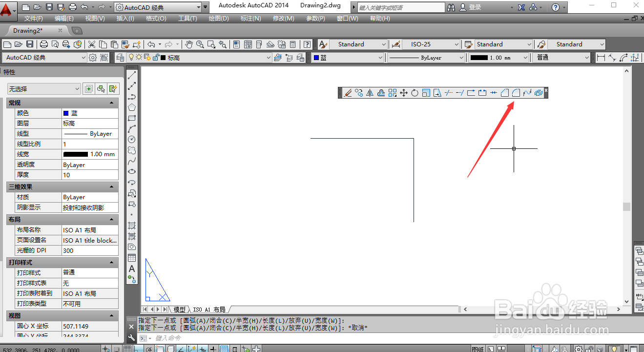Screen dimensions: 644x352
Task: Open the Layer Properties Manager icon
Action: click(x=120, y=58)
